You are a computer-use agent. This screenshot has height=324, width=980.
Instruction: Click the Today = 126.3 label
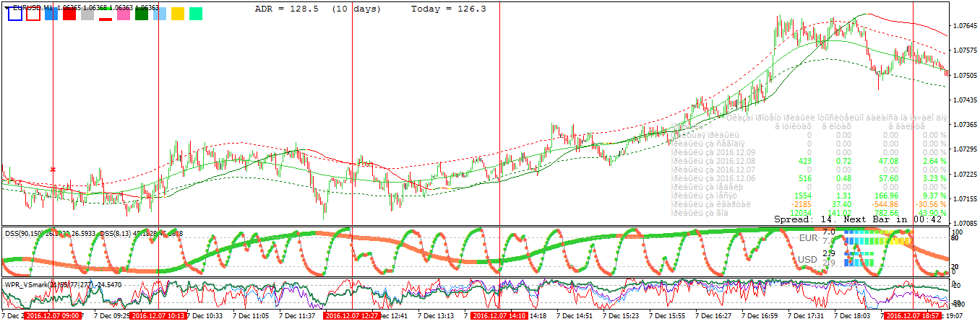[x=449, y=9]
